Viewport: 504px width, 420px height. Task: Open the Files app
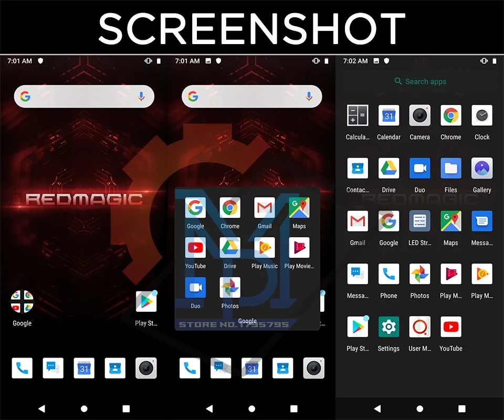450,168
